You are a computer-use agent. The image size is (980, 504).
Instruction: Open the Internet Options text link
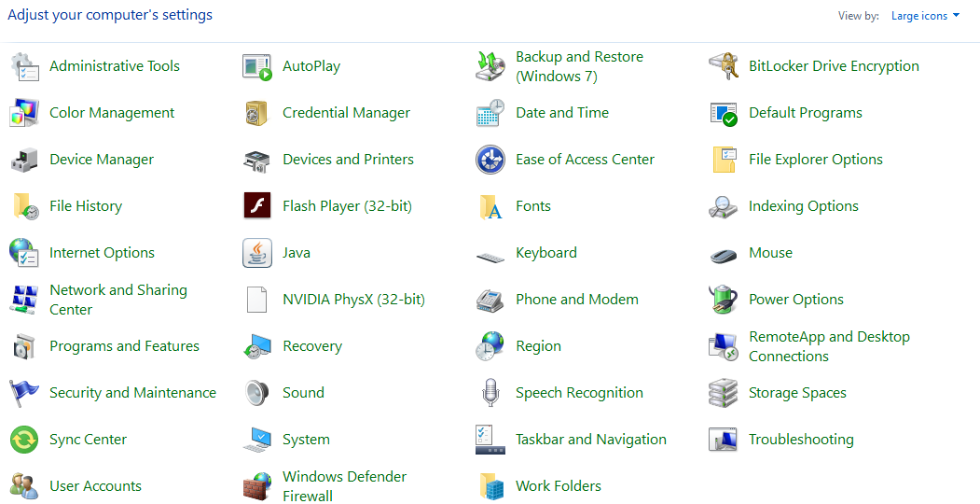(102, 253)
